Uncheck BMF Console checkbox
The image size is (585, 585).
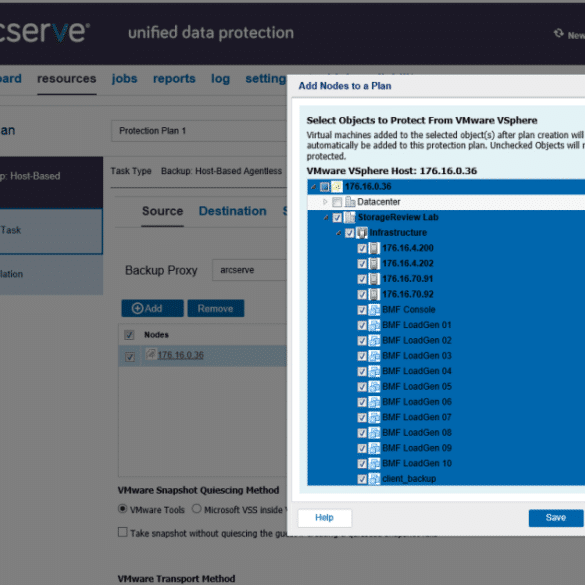tap(362, 310)
